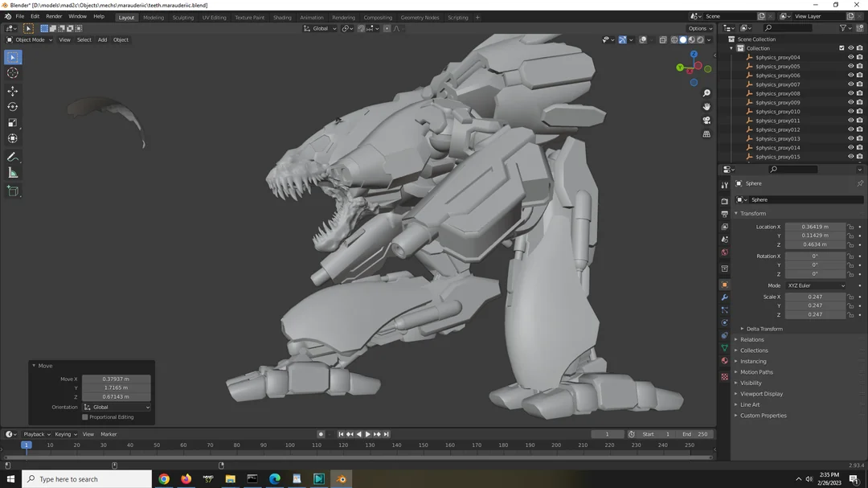Pick the Measure tool
This screenshot has width=868, height=488.
[x=13, y=173]
